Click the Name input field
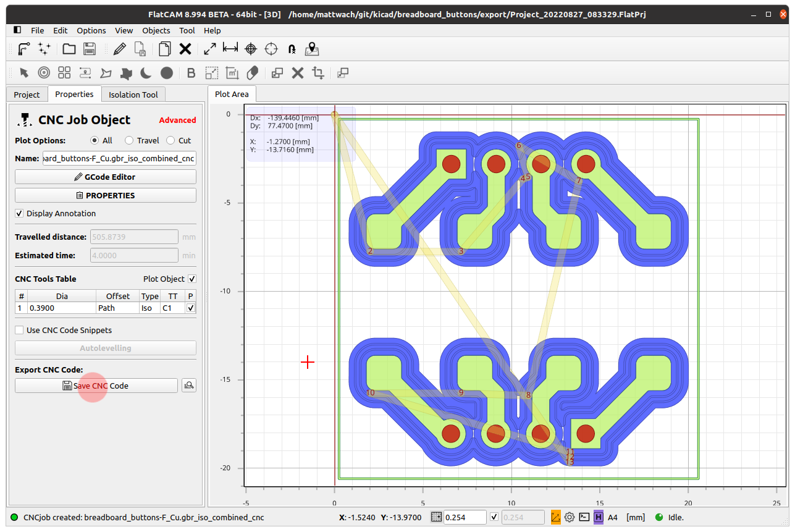 tap(119, 158)
